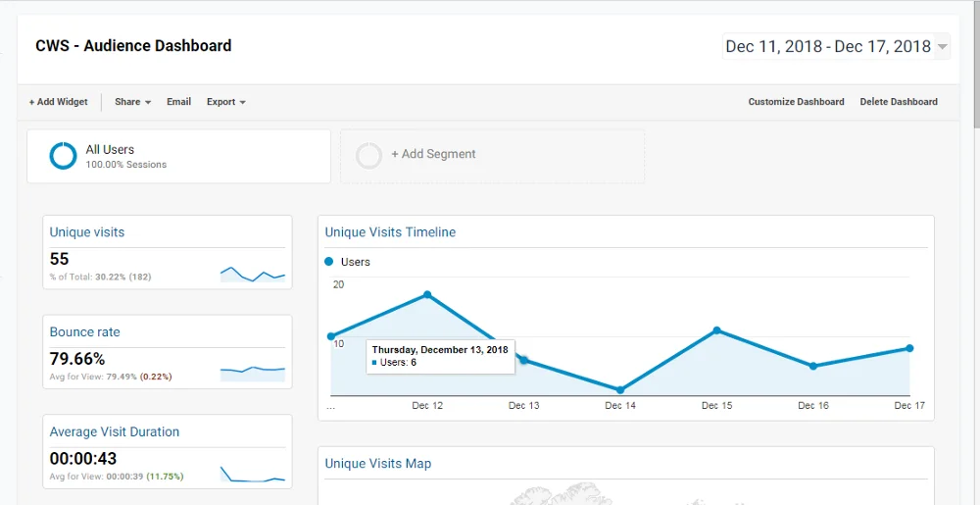The width and height of the screenshot is (980, 505).
Task: Click the first data point on the timeline
Action: pyautogui.click(x=331, y=336)
